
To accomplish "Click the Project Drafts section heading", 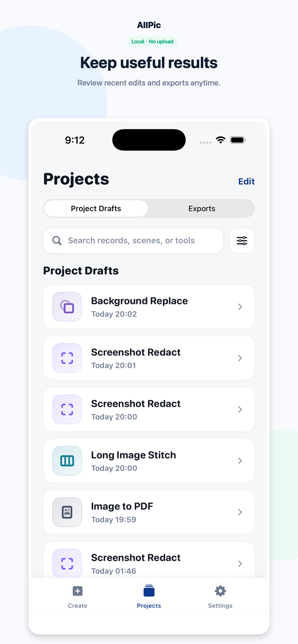I will click(x=81, y=270).
